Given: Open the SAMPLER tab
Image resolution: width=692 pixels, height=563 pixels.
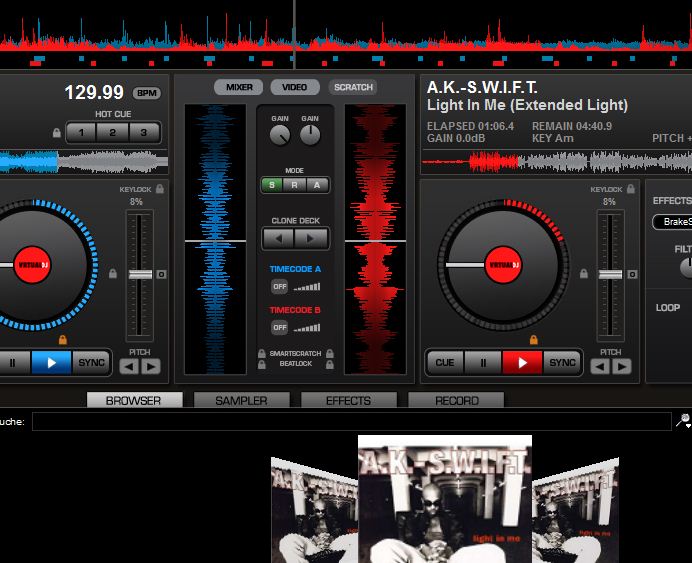Looking at the screenshot, I should pyautogui.click(x=241, y=400).
